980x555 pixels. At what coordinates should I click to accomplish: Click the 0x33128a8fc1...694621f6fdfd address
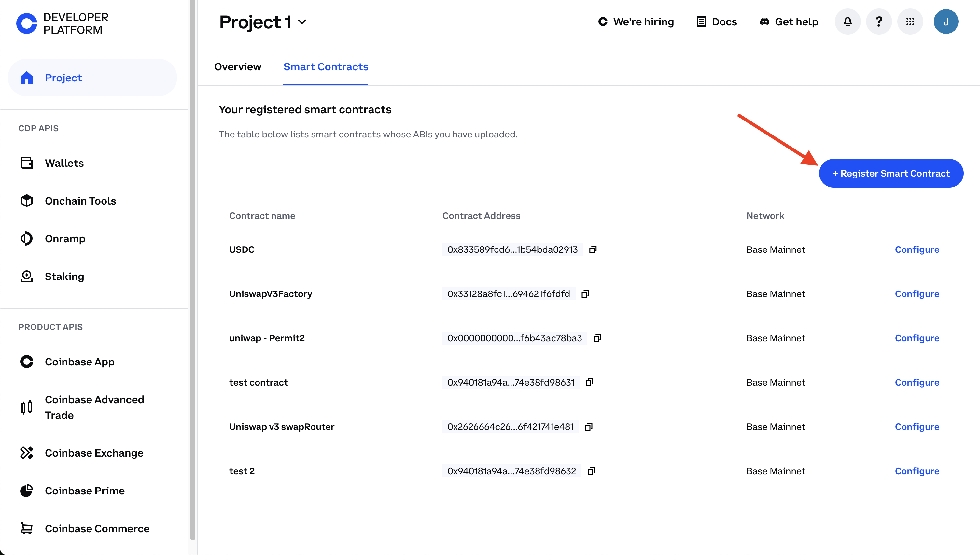tap(509, 293)
